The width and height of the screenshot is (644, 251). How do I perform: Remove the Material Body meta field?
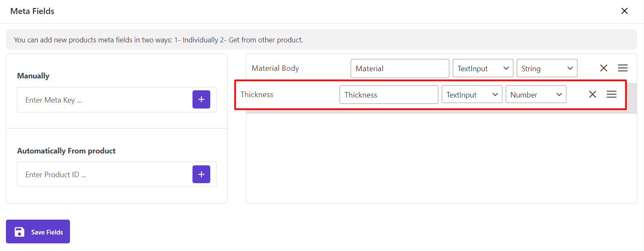pos(604,68)
